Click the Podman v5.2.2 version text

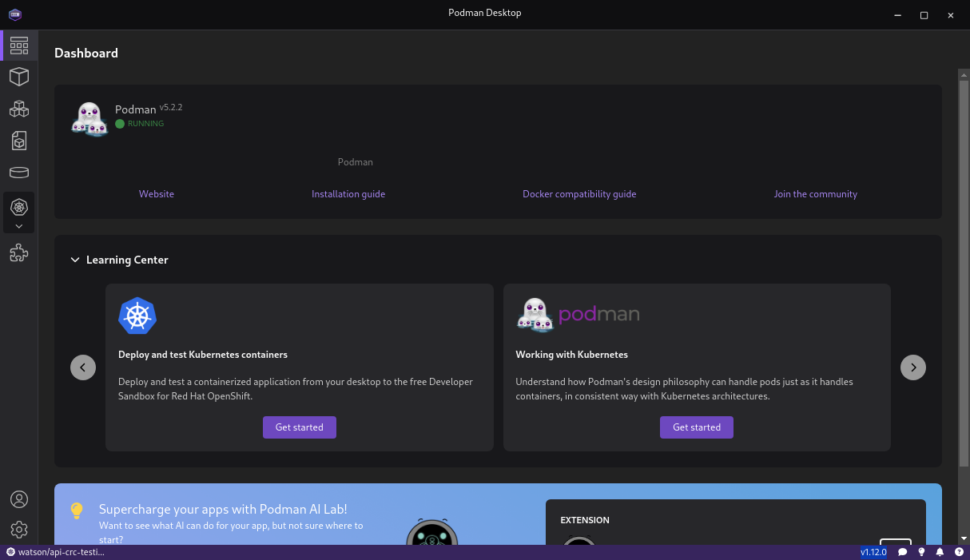tap(171, 107)
